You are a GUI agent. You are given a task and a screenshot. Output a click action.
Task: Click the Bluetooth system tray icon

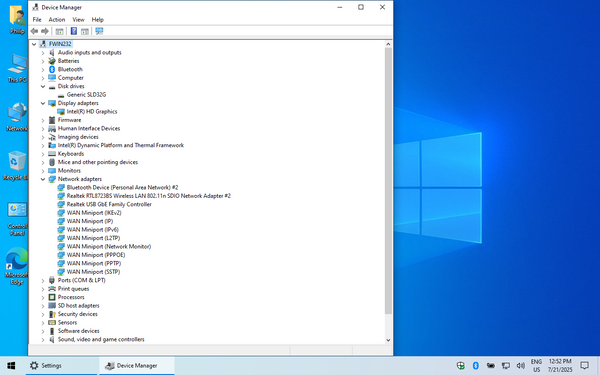(476, 365)
